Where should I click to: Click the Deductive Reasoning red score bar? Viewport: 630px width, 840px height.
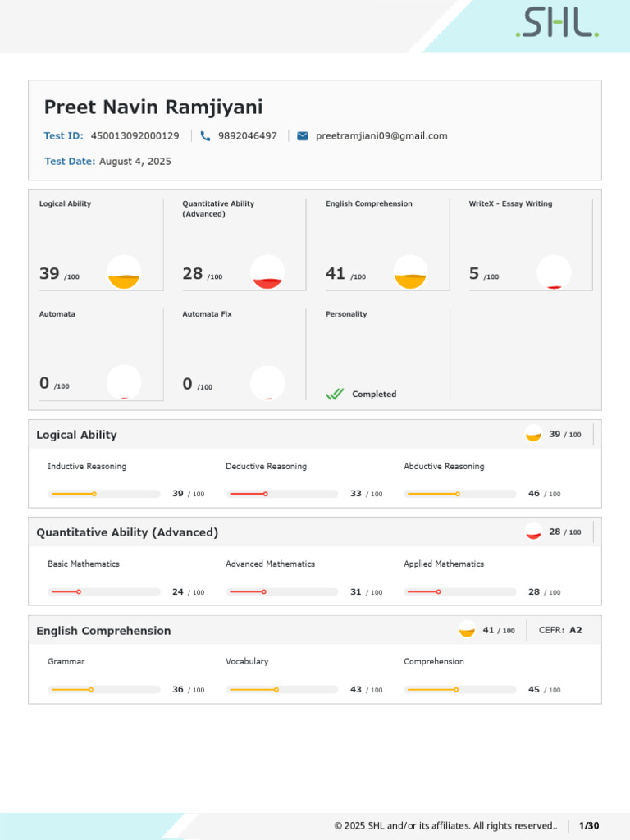(x=283, y=494)
